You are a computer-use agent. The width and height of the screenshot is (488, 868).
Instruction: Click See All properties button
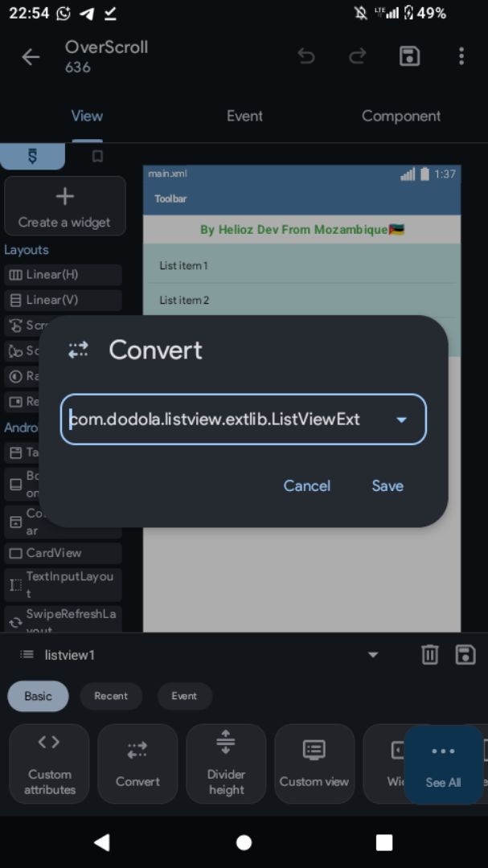pyautogui.click(x=443, y=765)
